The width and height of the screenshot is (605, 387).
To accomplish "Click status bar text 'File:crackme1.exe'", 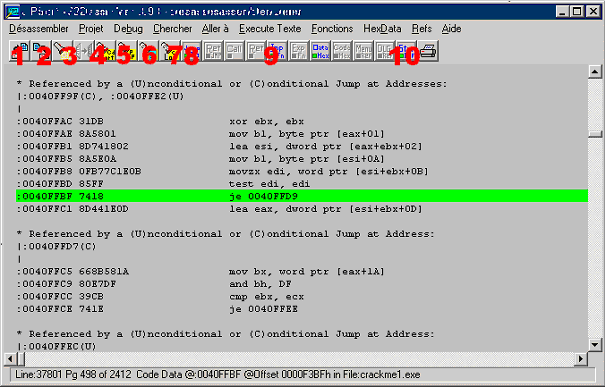I will (x=381, y=375).
